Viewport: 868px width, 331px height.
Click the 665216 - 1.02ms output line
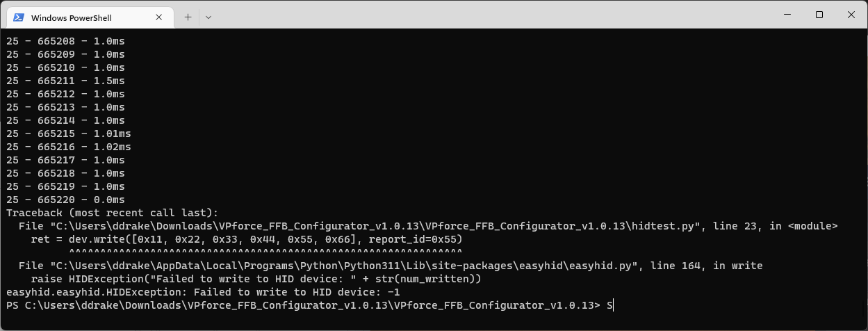coord(69,147)
